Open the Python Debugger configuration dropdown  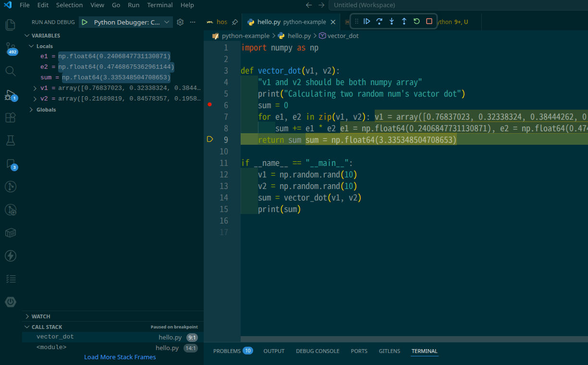click(x=166, y=22)
